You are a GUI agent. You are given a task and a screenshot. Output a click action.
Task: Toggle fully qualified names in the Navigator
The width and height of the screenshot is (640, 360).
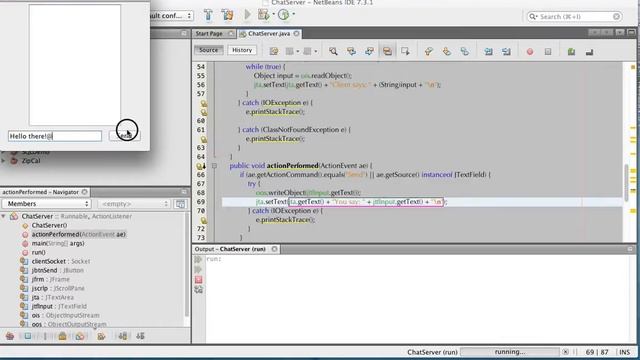pyautogui.click(x=101, y=336)
